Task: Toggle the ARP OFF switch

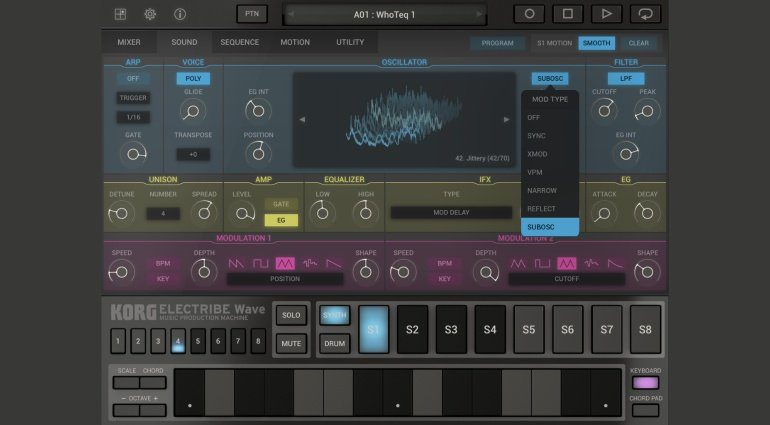Action: 132,78
